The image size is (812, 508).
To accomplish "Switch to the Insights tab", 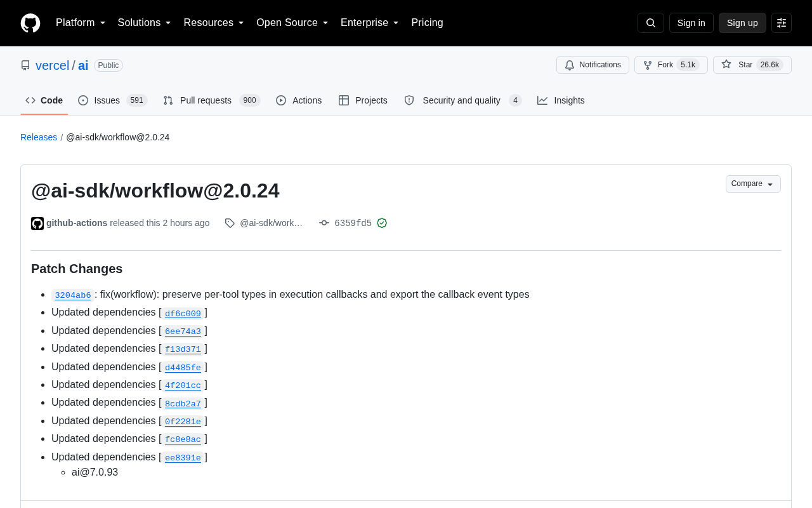I will coord(561,100).
